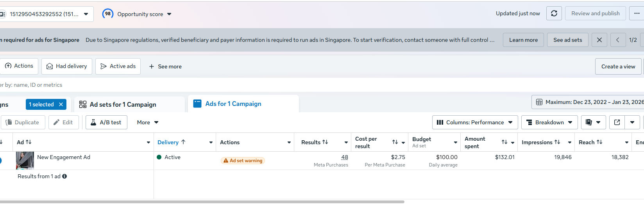The width and height of the screenshot is (644, 204).
Task: Open the Breakdown dropdown
Action: click(x=549, y=122)
